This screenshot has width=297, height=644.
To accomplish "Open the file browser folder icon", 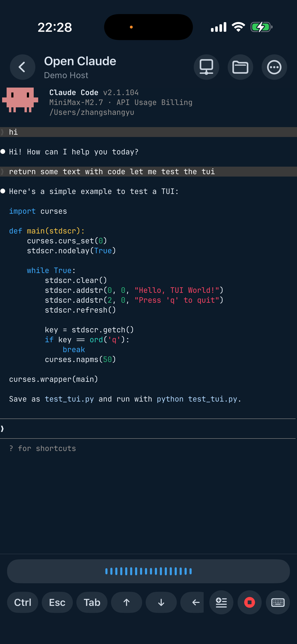I will [x=240, y=67].
